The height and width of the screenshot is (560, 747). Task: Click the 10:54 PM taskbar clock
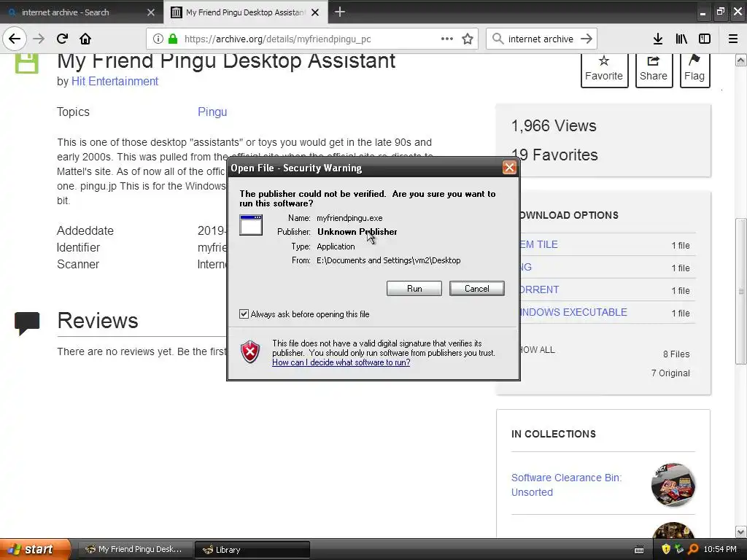point(720,550)
